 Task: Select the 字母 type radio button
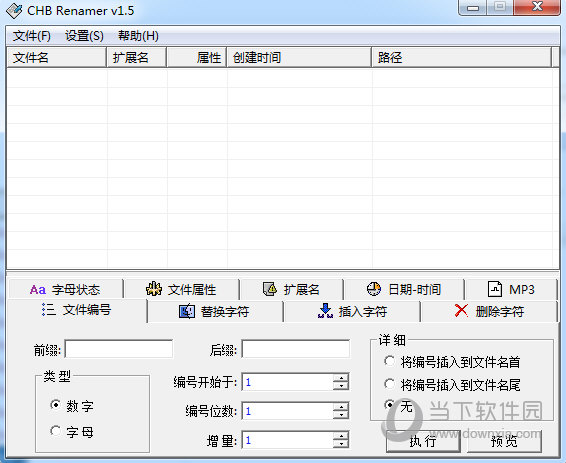coord(55,431)
